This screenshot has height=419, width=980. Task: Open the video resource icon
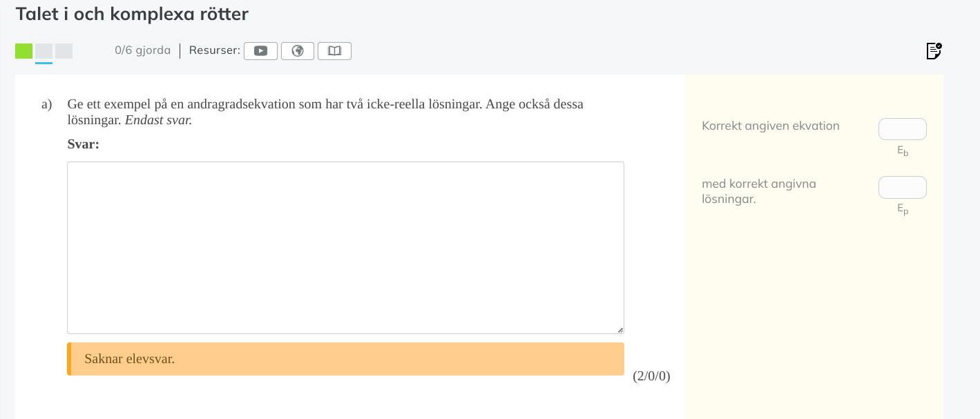click(260, 51)
